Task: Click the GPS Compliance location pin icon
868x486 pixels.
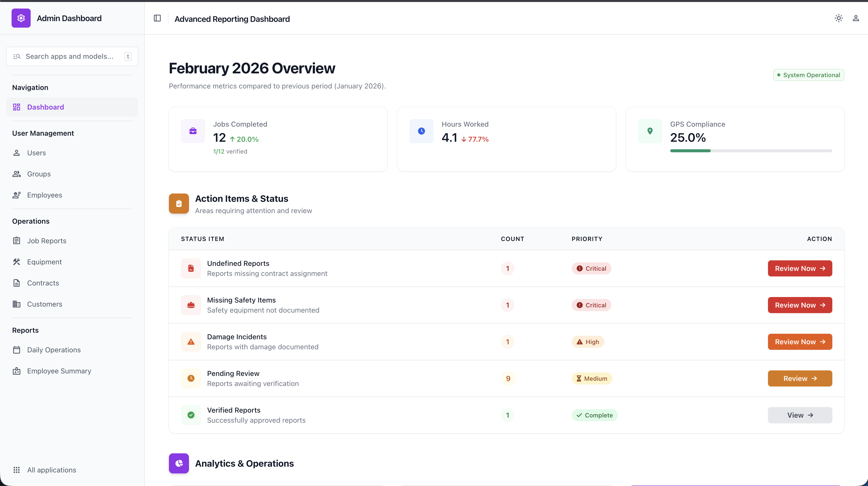Action: [x=650, y=131]
